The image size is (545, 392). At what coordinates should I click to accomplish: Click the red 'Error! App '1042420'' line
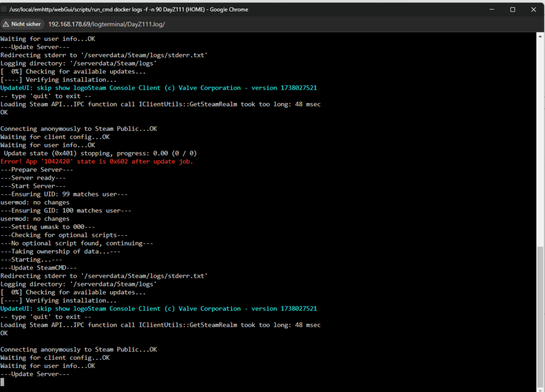click(96, 162)
